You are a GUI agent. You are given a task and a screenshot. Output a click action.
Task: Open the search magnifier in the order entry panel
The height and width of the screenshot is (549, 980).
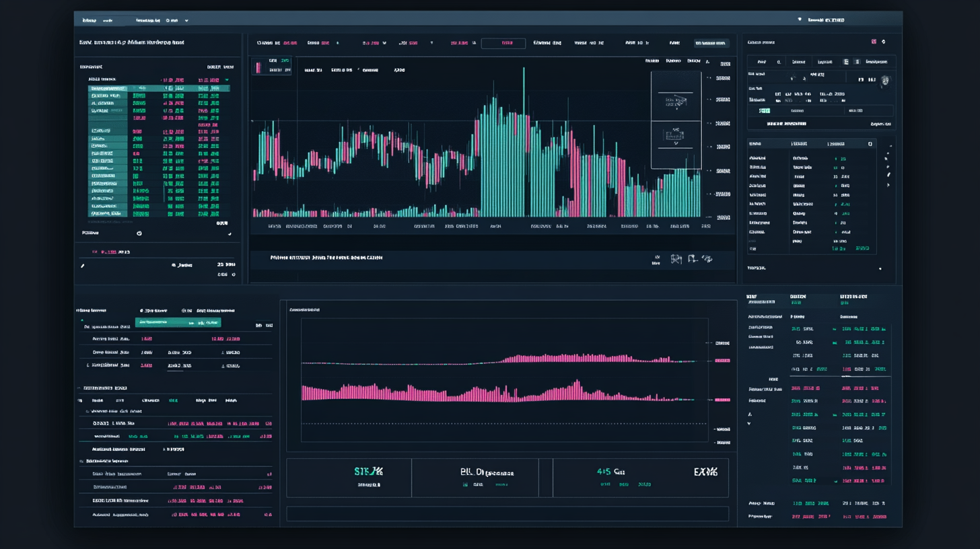(x=779, y=62)
